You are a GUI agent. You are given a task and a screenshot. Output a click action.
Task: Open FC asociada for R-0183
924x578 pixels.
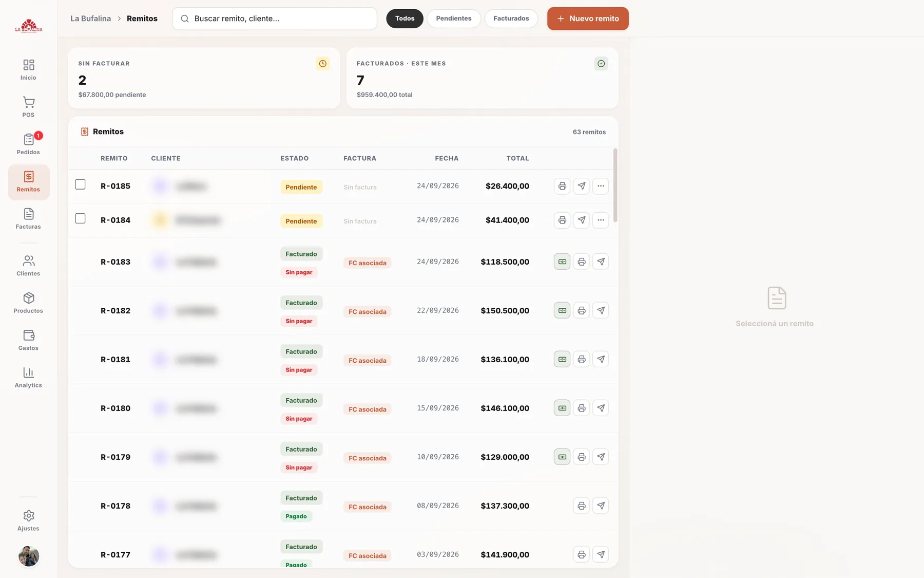[x=367, y=263]
